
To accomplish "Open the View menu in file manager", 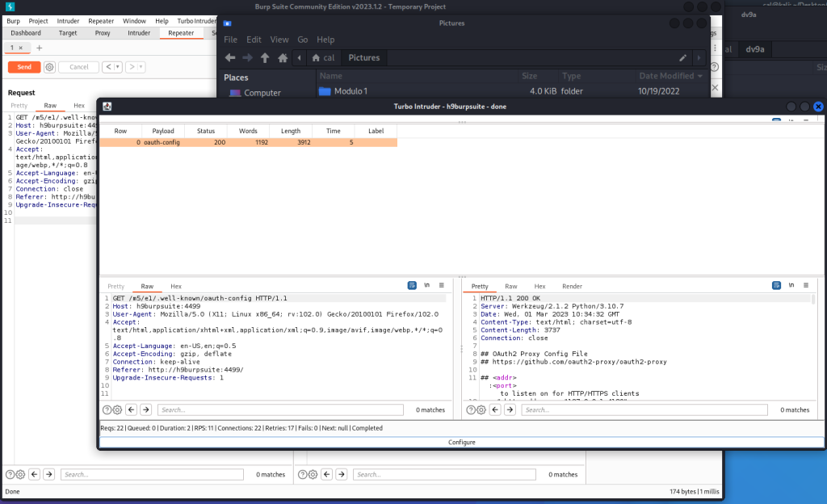I will click(279, 40).
